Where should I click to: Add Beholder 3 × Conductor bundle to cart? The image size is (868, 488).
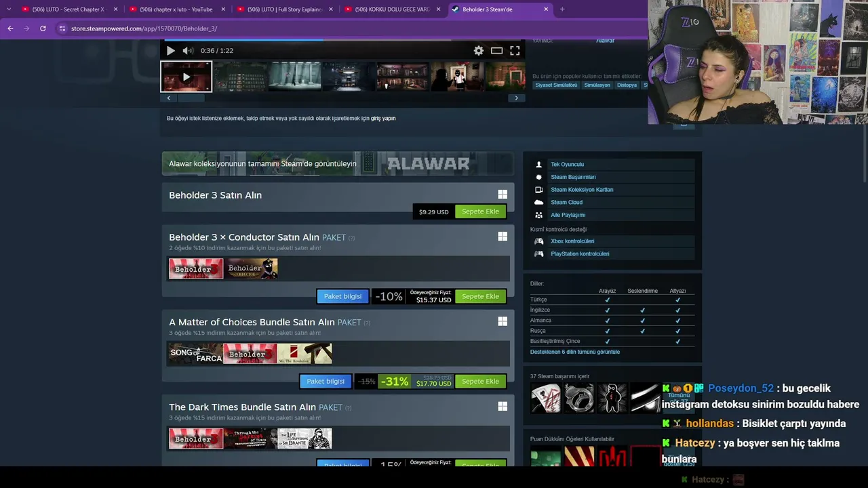pyautogui.click(x=480, y=296)
